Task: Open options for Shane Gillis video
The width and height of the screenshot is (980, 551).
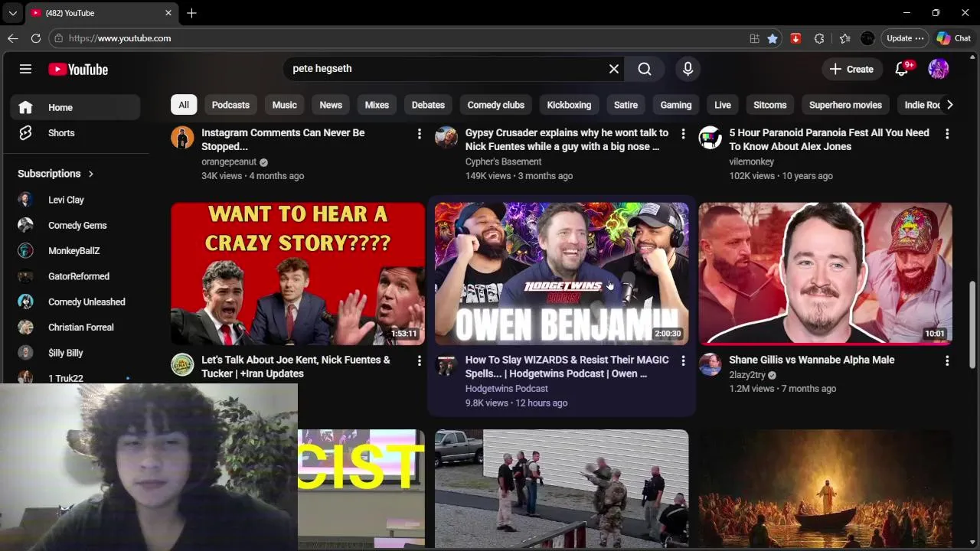Action: [x=947, y=360]
